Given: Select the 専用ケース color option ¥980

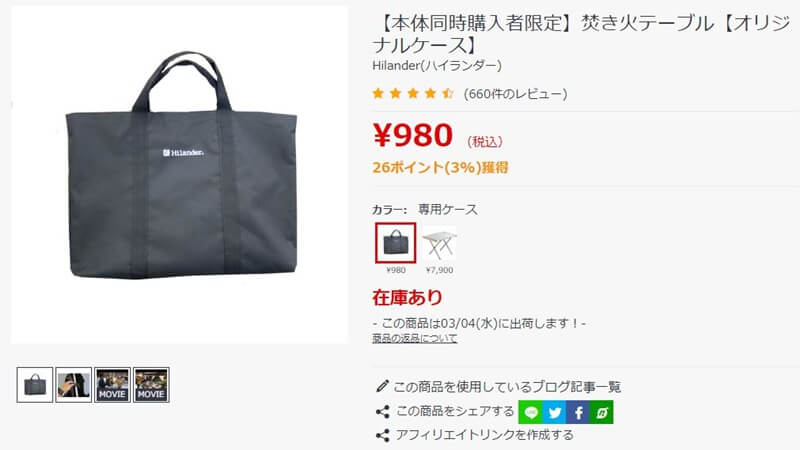Looking at the screenshot, I should coord(395,243).
